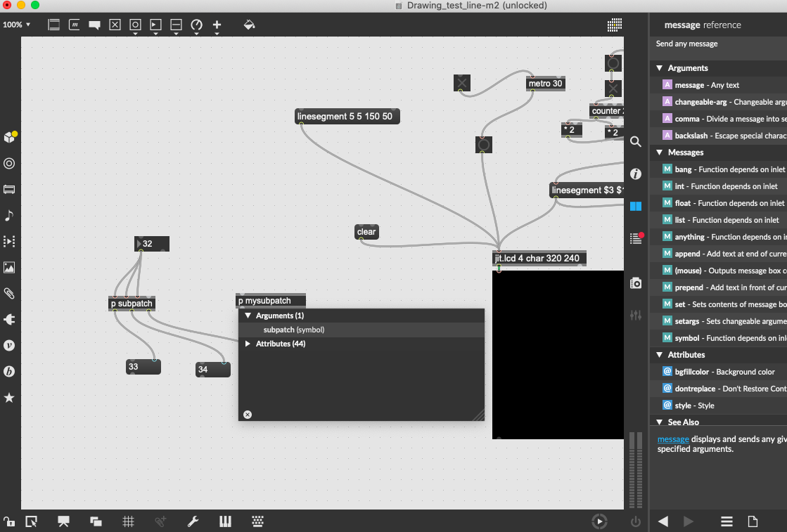
Task: Open the global transport icon at bottom
Action: [599, 521]
